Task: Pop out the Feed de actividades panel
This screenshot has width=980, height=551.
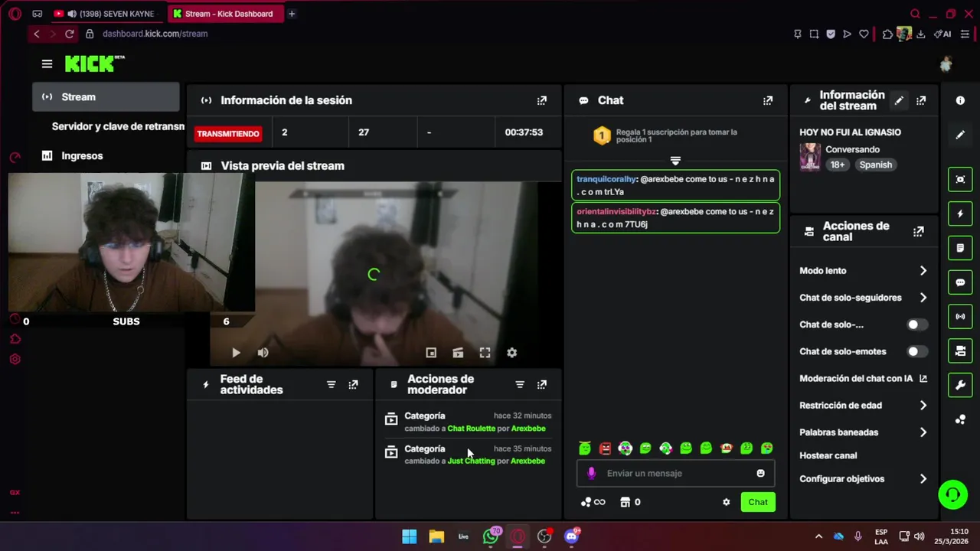Action: pos(353,384)
